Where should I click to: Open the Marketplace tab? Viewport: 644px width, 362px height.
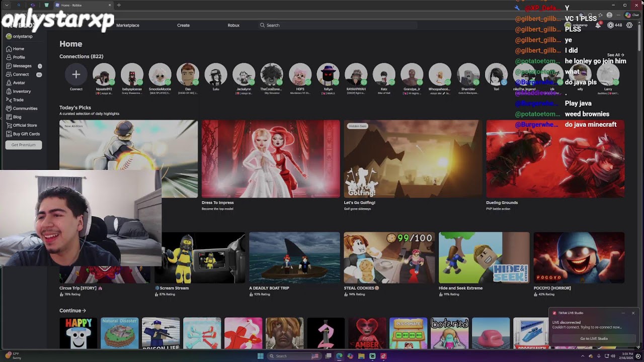128,25
